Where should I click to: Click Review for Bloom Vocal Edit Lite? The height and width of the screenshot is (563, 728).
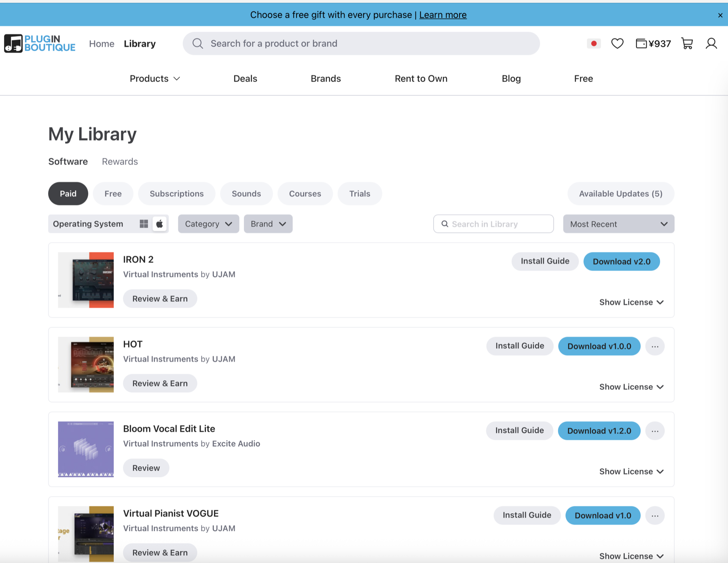146,468
